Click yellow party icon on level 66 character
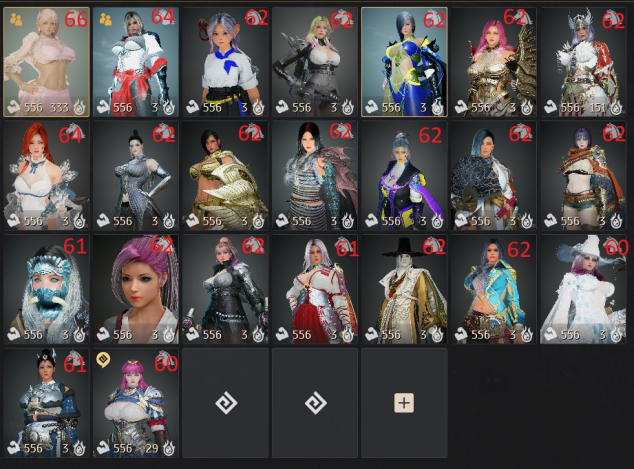The width and height of the screenshot is (634, 469). tap(16, 19)
